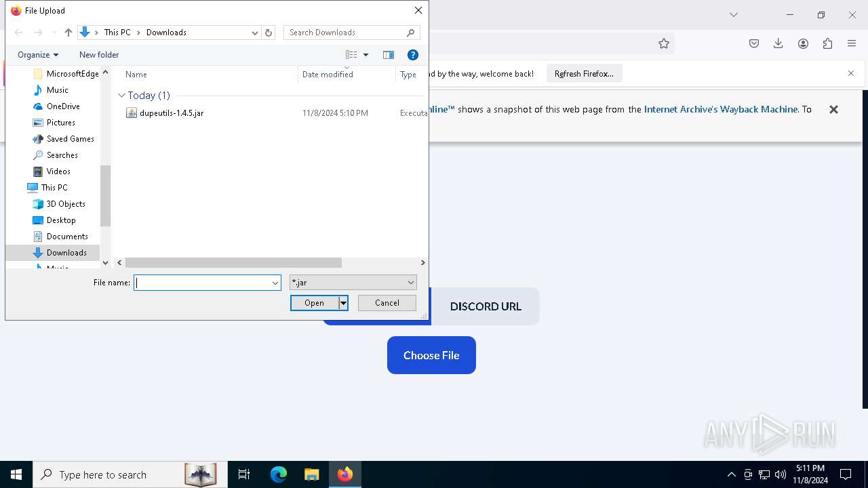Cancel the File Upload dialog
Image resolution: width=868 pixels, height=488 pixels.
pos(387,303)
